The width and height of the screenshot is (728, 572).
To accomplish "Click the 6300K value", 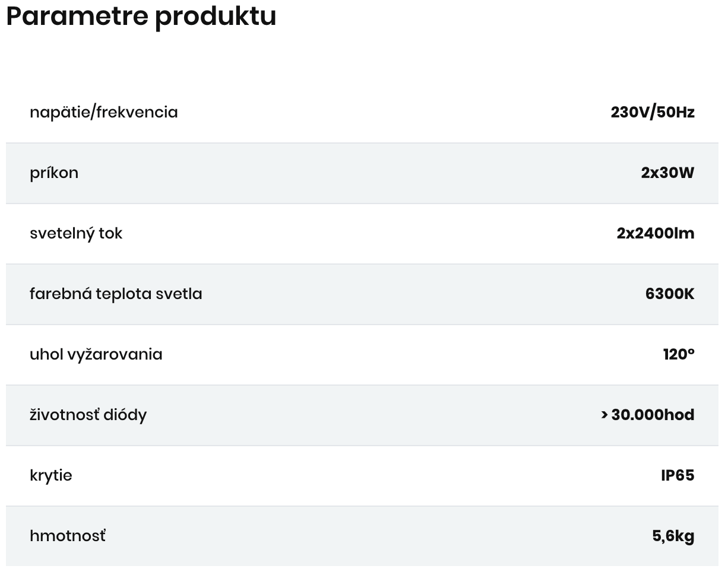I will pos(670,294).
